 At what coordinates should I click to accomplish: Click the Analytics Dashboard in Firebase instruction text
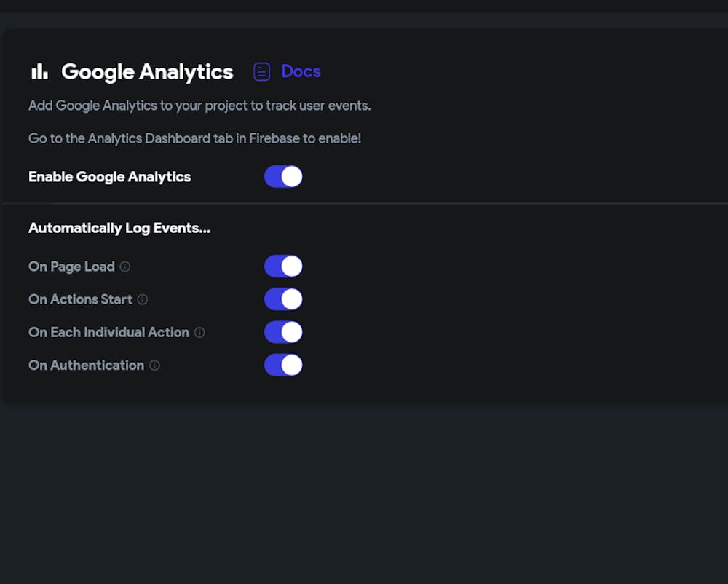coord(194,138)
